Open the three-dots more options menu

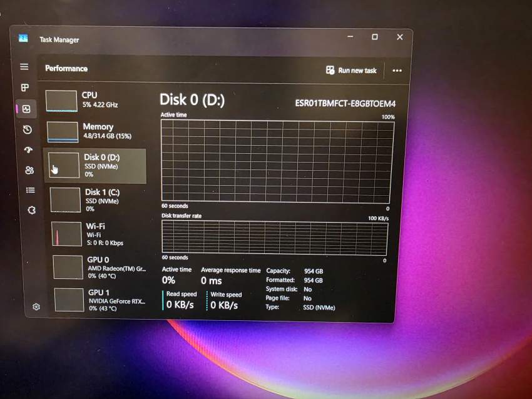click(x=397, y=71)
